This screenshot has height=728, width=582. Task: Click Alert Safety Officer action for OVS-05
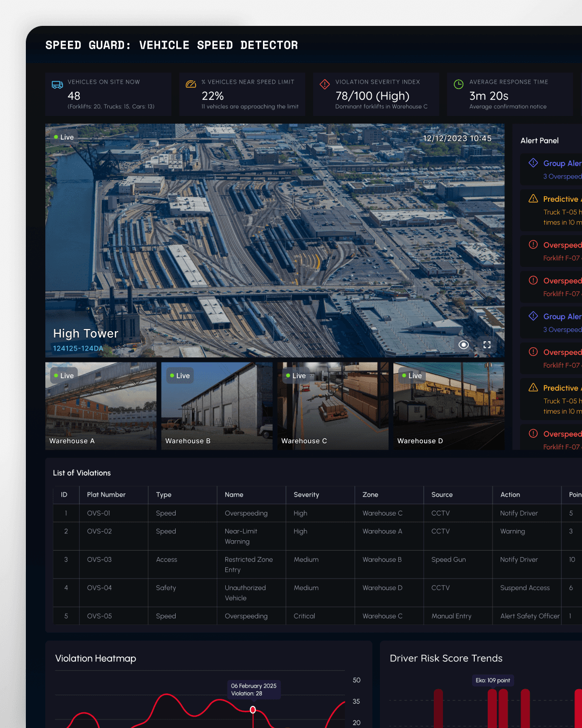[530, 616]
